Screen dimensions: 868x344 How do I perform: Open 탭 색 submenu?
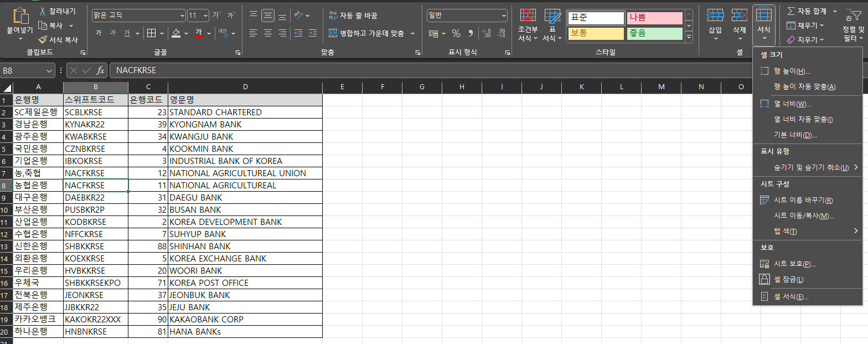(x=808, y=231)
